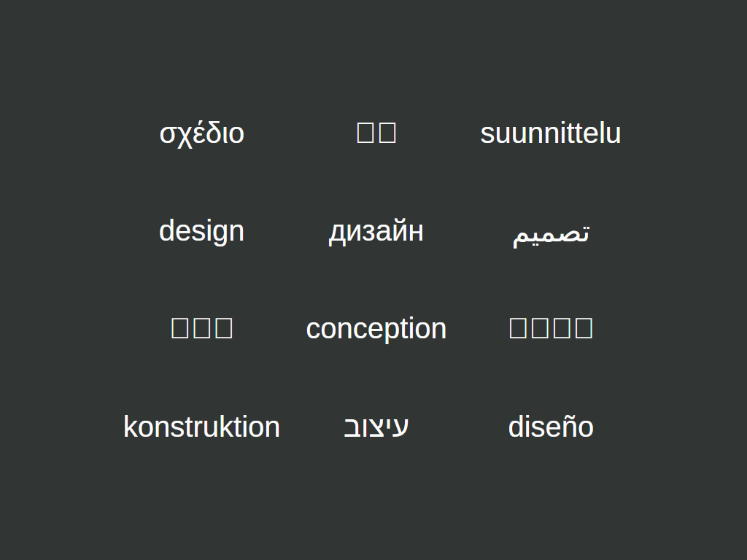Screen dimensions: 747x560
Task: Click the three-box placeholder word
Action: tap(202, 328)
